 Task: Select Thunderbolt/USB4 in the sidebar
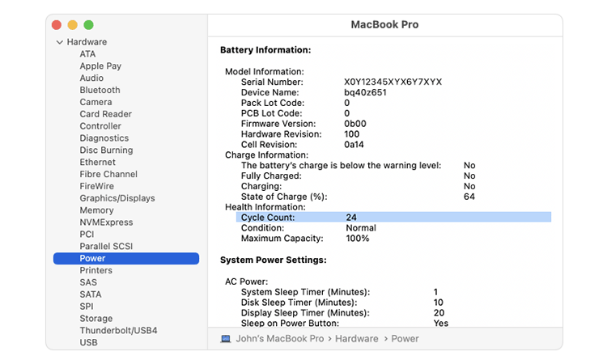coord(118,331)
